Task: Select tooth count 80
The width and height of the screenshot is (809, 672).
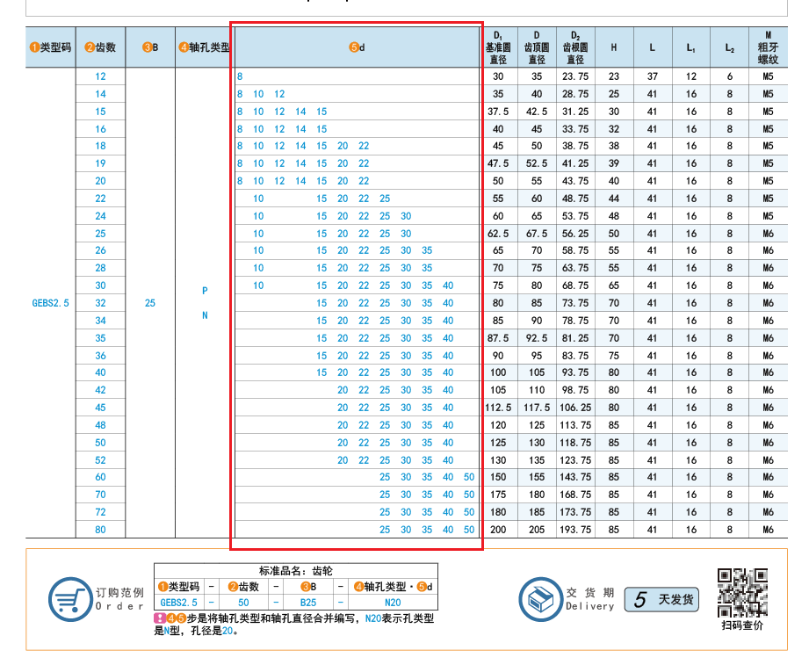Action: [x=101, y=530]
